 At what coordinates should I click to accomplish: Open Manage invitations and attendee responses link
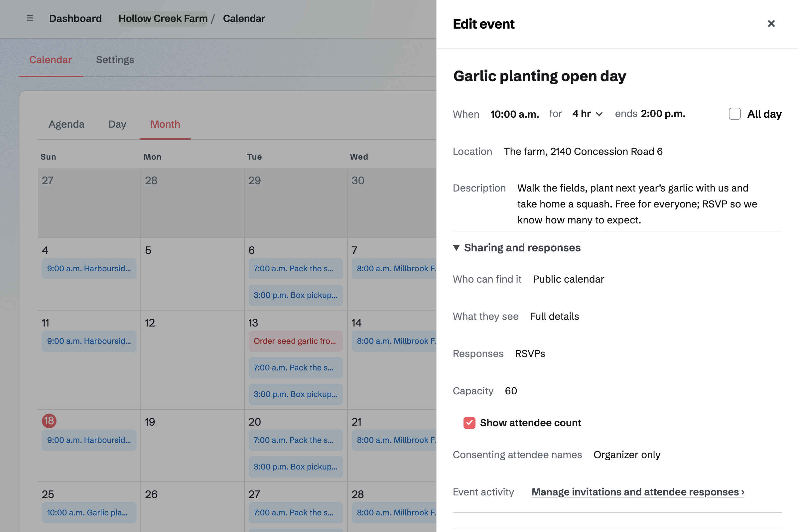point(638,492)
